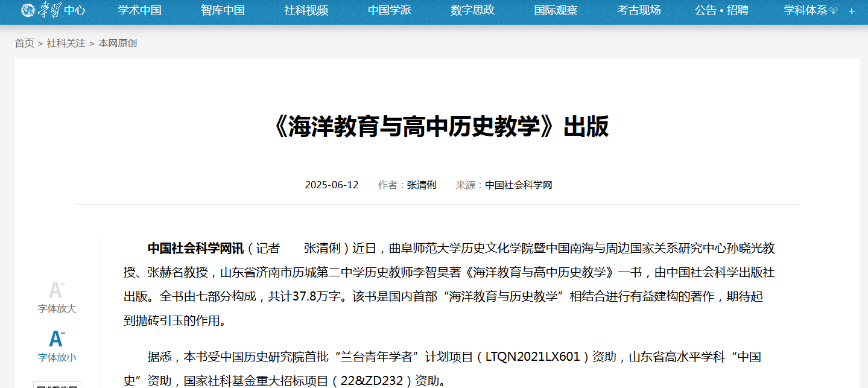Click author name 张清俐 in byline
Viewport: 868px width, 388px height.
pyautogui.click(x=422, y=185)
